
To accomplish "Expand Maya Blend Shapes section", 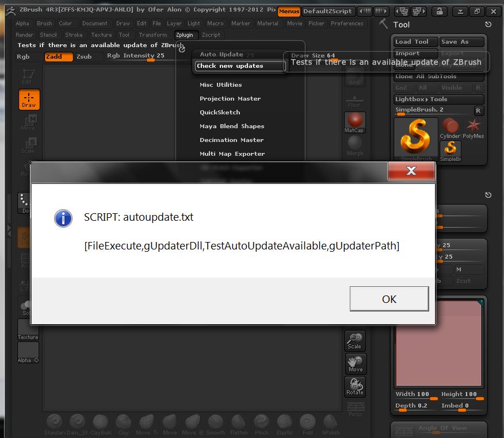I will tap(232, 126).
